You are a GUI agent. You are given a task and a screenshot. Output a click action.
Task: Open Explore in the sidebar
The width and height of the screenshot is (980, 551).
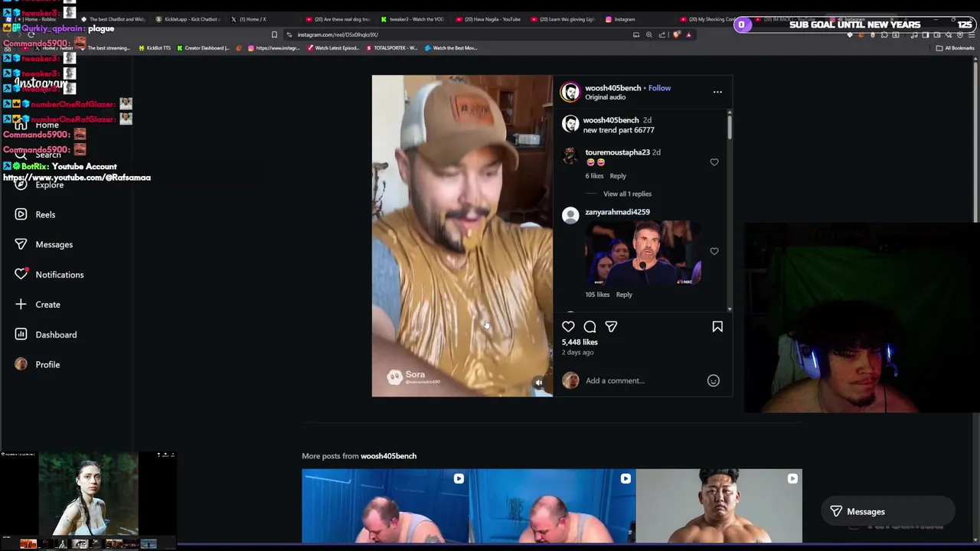(x=49, y=184)
